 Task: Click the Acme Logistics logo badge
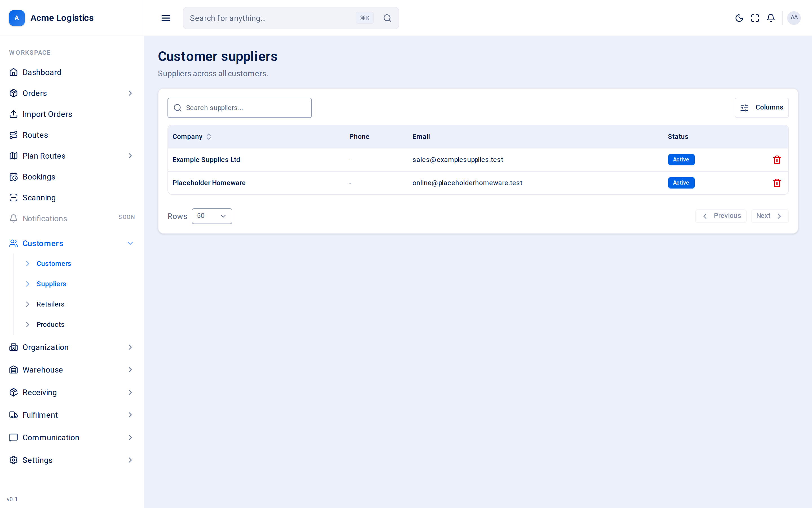click(16, 18)
